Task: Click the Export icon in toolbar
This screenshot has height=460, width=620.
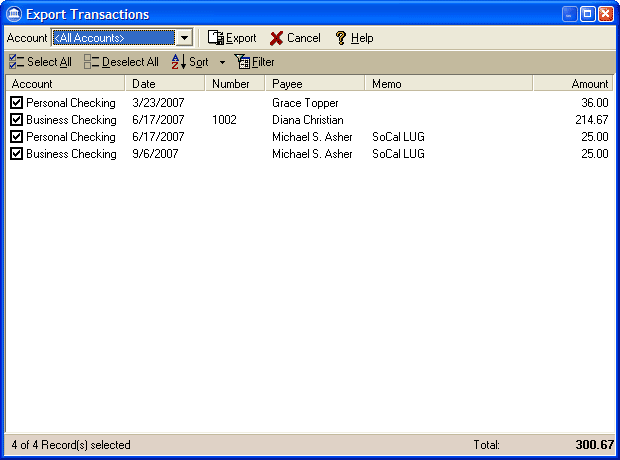Action: 215,38
